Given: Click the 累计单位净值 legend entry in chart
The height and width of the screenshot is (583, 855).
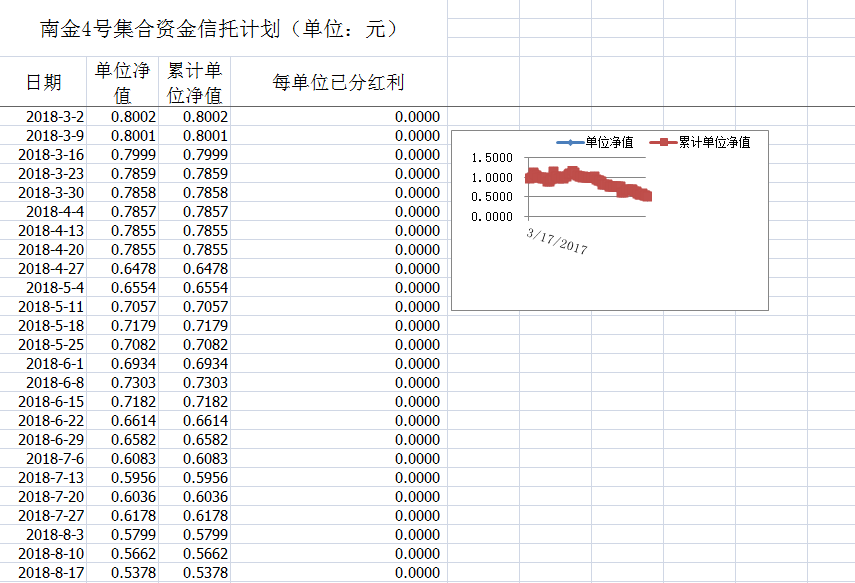Looking at the screenshot, I should [x=700, y=143].
